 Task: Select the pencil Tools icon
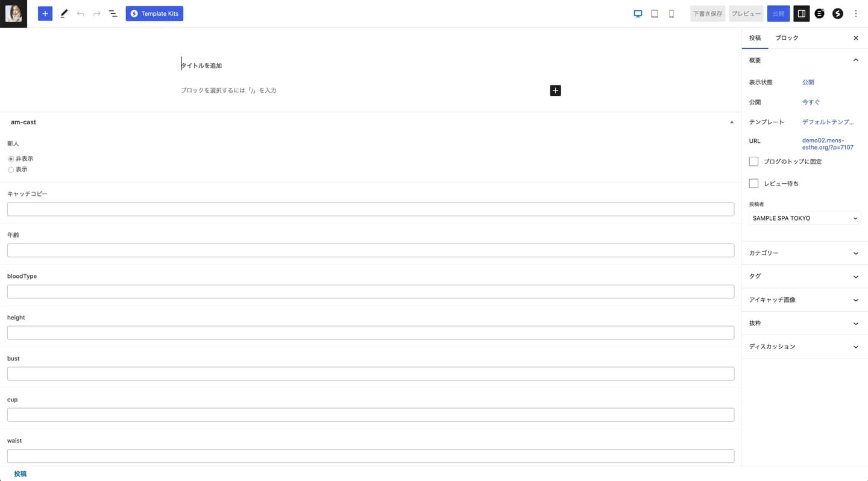click(64, 13)
